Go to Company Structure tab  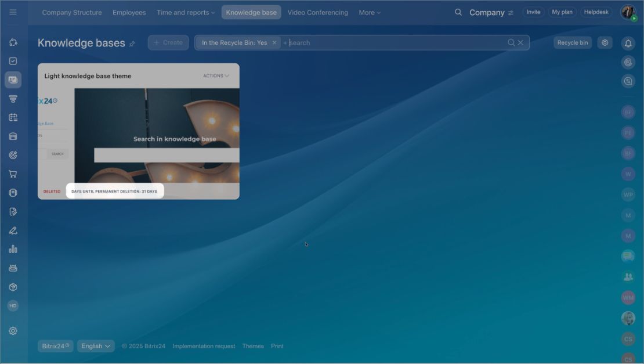[x=72, y=12]
